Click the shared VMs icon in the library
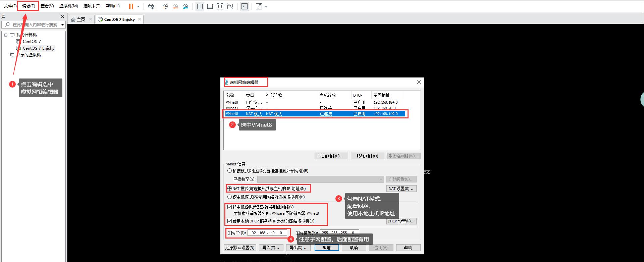 pyautogui.click(x=12, y=55)
